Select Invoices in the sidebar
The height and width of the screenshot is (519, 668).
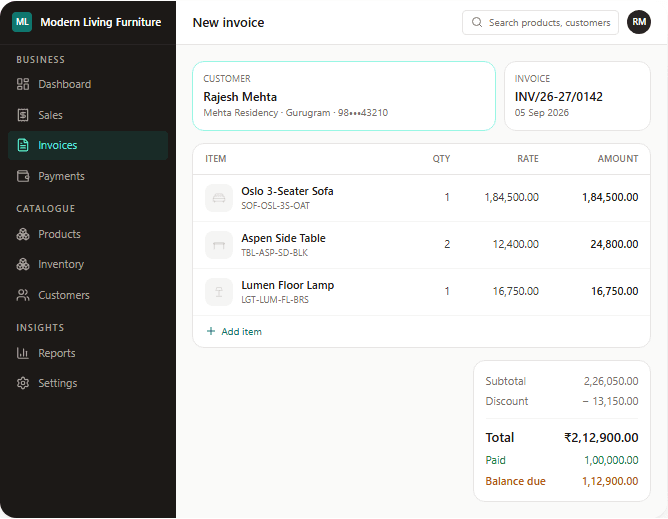(x=88, y=145)
